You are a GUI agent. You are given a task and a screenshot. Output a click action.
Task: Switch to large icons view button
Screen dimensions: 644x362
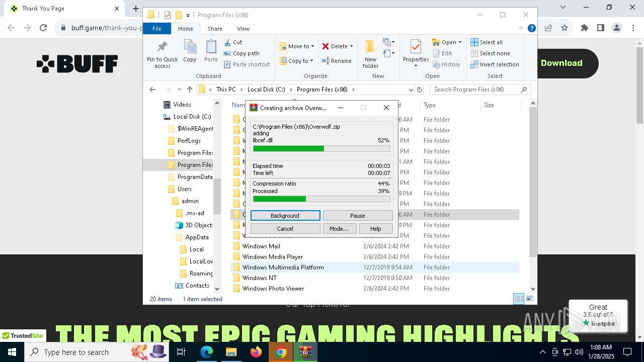(529, 299)
